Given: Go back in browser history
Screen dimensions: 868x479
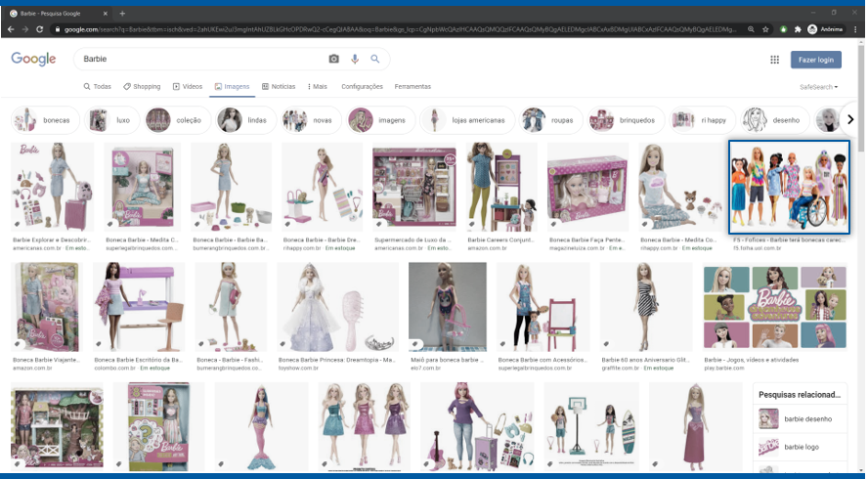Looking at the screenshot, I should (11, 29).
